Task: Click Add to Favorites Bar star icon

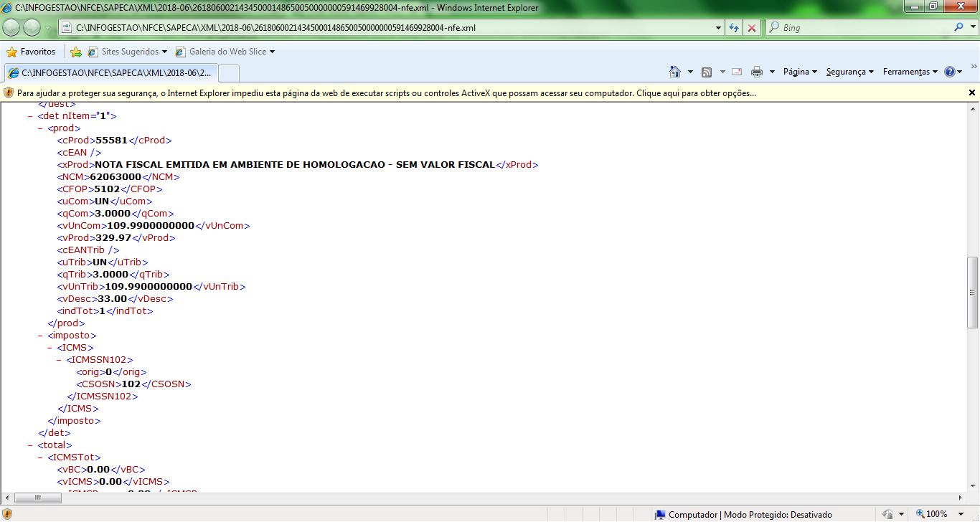Action: click(76, 52)
